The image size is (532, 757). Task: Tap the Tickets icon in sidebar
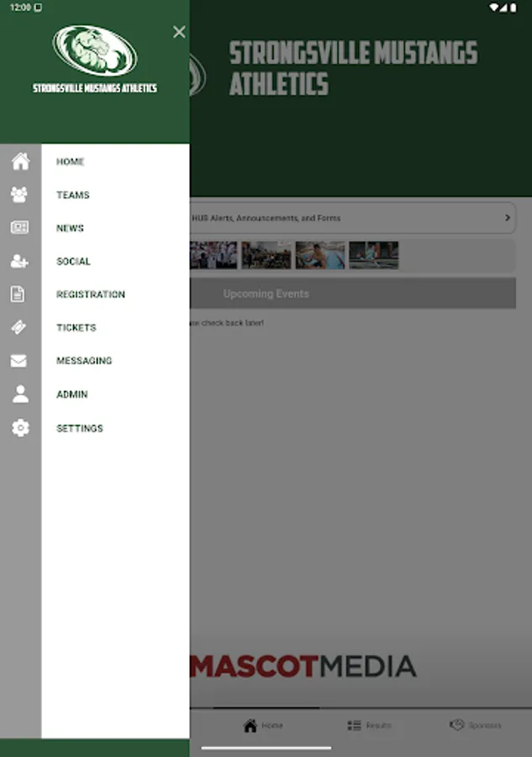point(18,327)
